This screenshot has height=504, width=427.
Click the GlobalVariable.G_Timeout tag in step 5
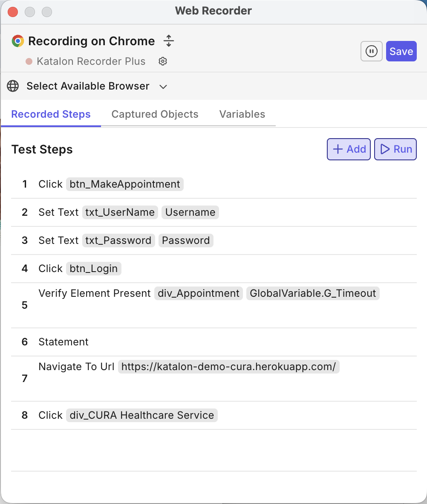tap(313, 293)
